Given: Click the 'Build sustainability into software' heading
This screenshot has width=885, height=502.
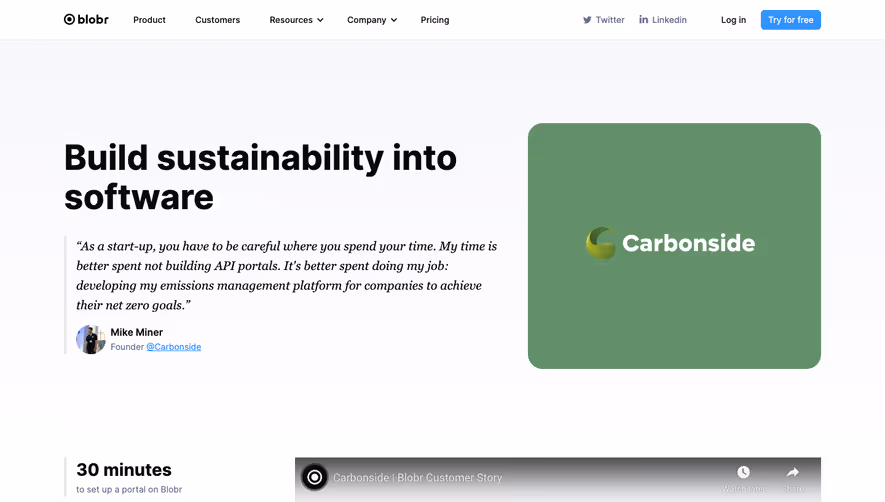Looking at the screenshot, I should point(260,177).
